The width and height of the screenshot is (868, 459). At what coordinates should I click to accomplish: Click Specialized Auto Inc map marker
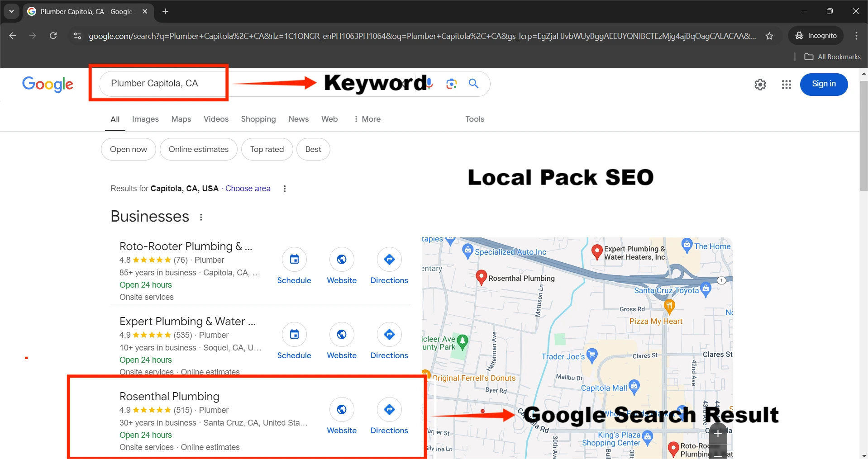(467, 251)
